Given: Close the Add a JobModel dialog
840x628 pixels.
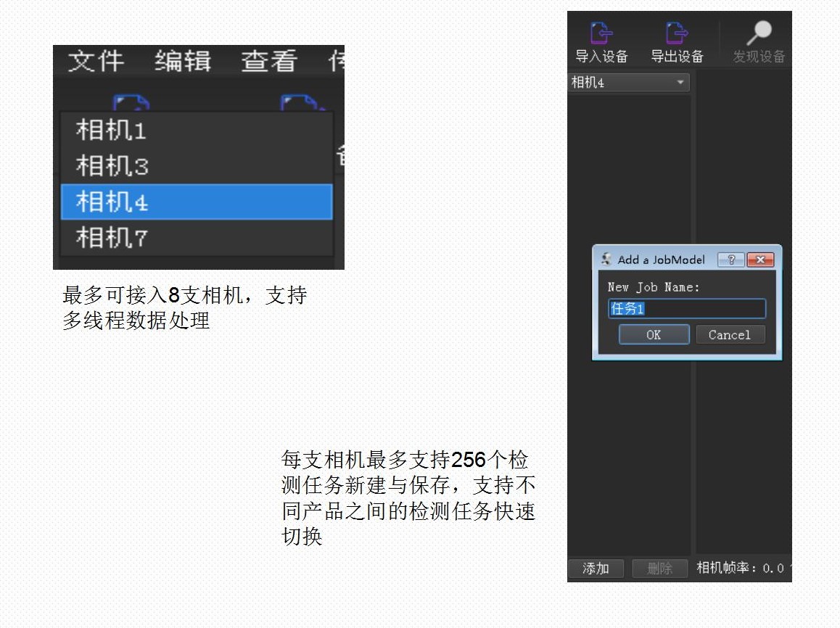Looking at the screenshot, I should pos(759,260).
